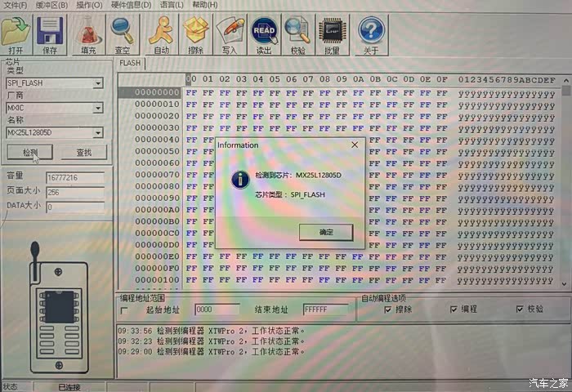Expand the MX25L12805D chip name dropdown

[98, 133]
